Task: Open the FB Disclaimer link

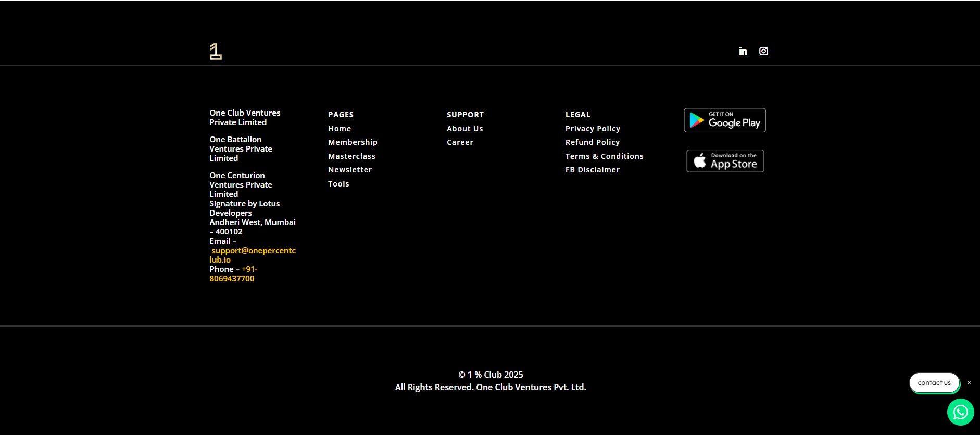Action: click(x=593, y=170)
